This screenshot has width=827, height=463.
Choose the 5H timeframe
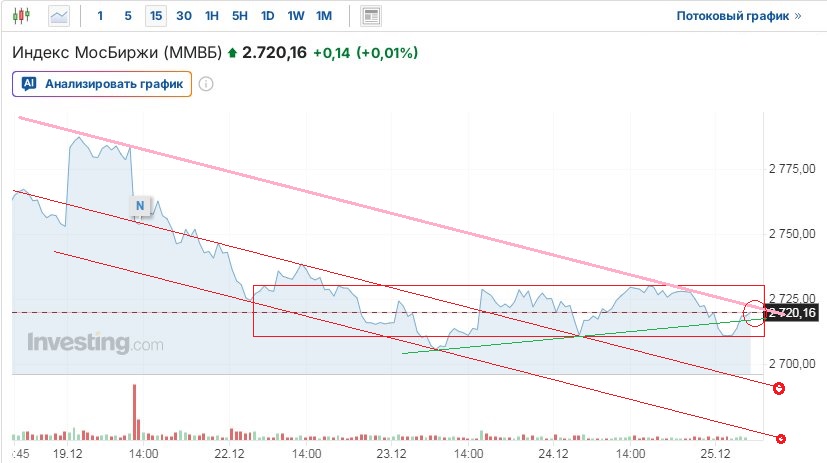click(239, 16)
